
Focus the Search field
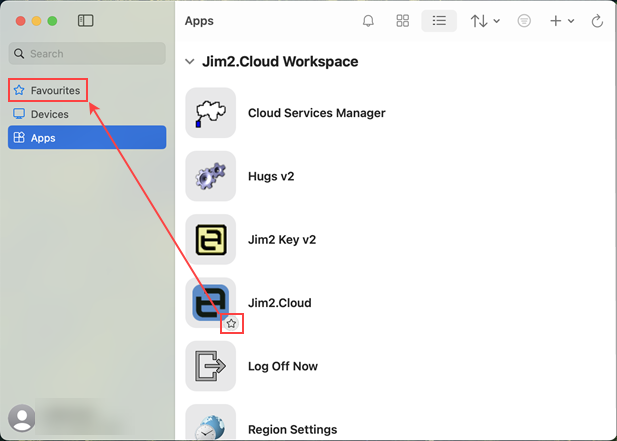pos(87,54)
